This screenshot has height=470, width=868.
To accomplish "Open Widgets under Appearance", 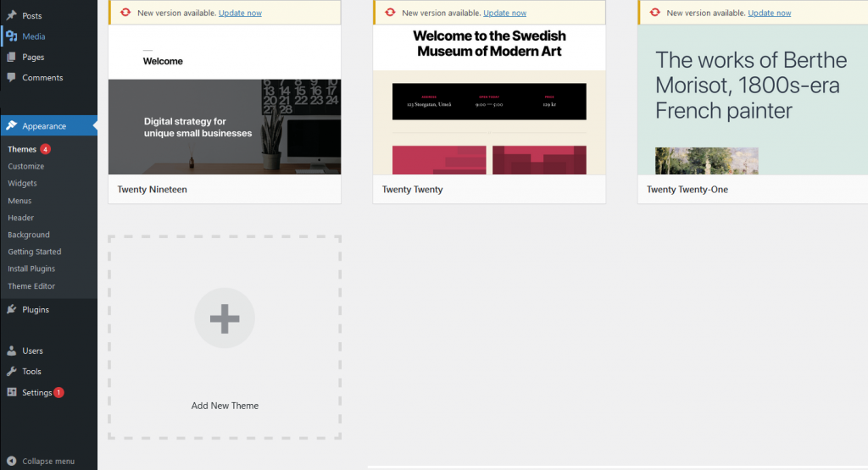I will tap(22, 183).
